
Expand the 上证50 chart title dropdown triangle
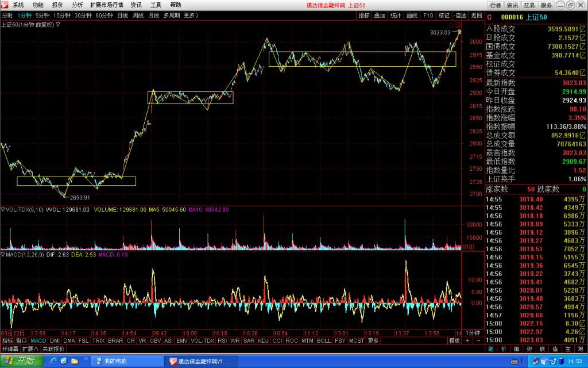tap(58, 25)
